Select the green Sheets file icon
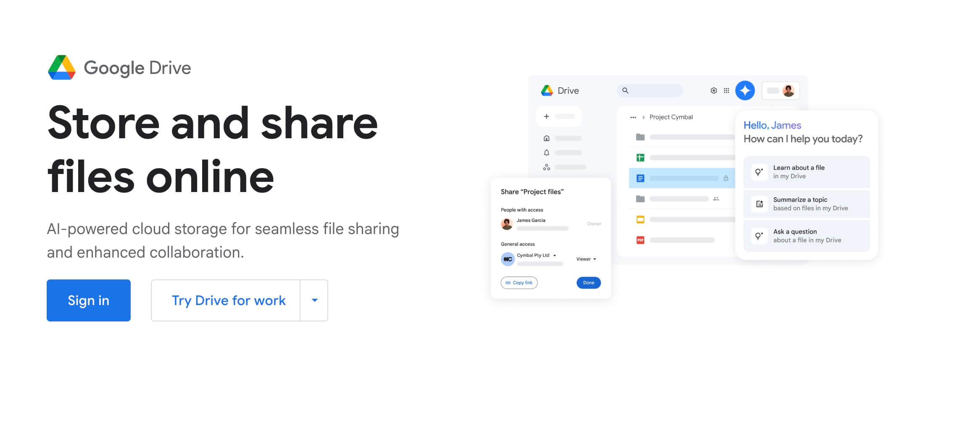 click(640, 158)
